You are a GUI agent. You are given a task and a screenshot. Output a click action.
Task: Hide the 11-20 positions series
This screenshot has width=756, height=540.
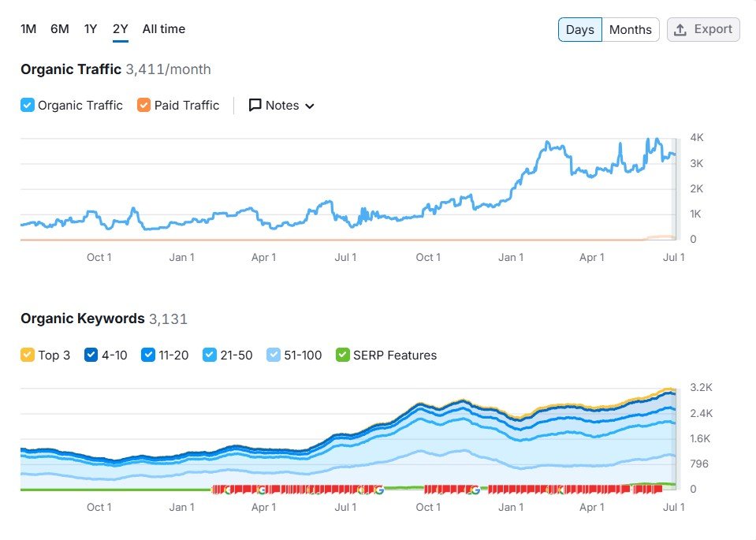point(147,356)
